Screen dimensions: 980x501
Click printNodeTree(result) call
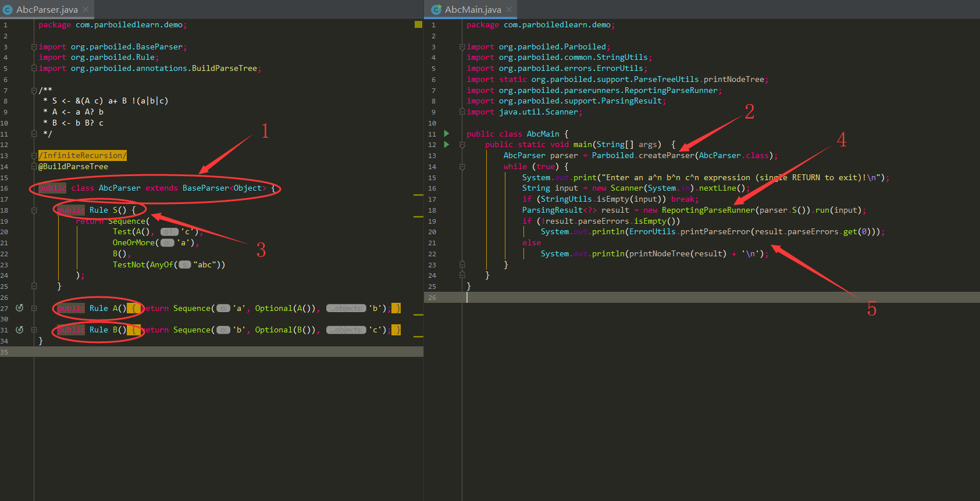click(x=678, y=254)
